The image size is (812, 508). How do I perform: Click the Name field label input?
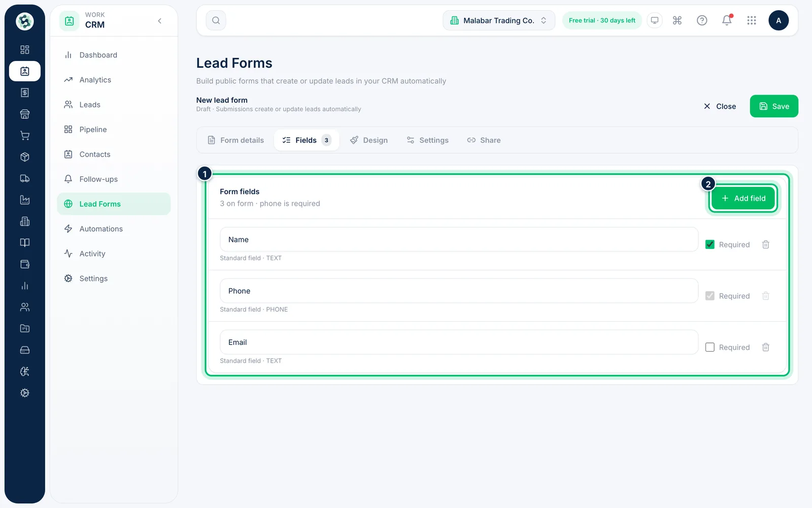tap(459, 239)
